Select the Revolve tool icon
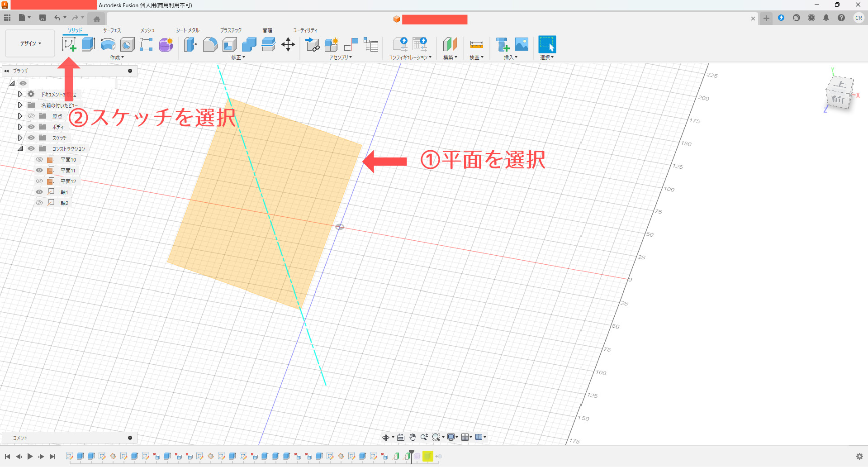This screenshot has height=467, width=868. pos(108,44)
